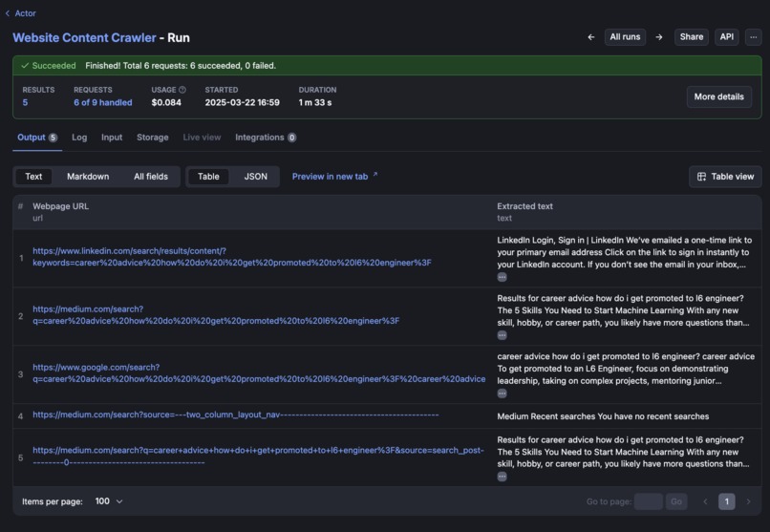Open Items per page dropdown
Viewport: 770px width, 532px height.
(109, 501)
